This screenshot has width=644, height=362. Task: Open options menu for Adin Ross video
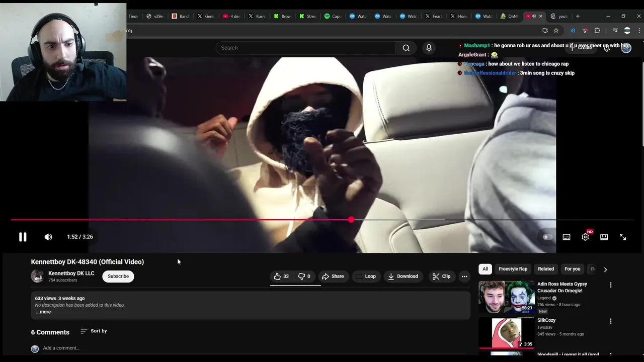point(611,285)
